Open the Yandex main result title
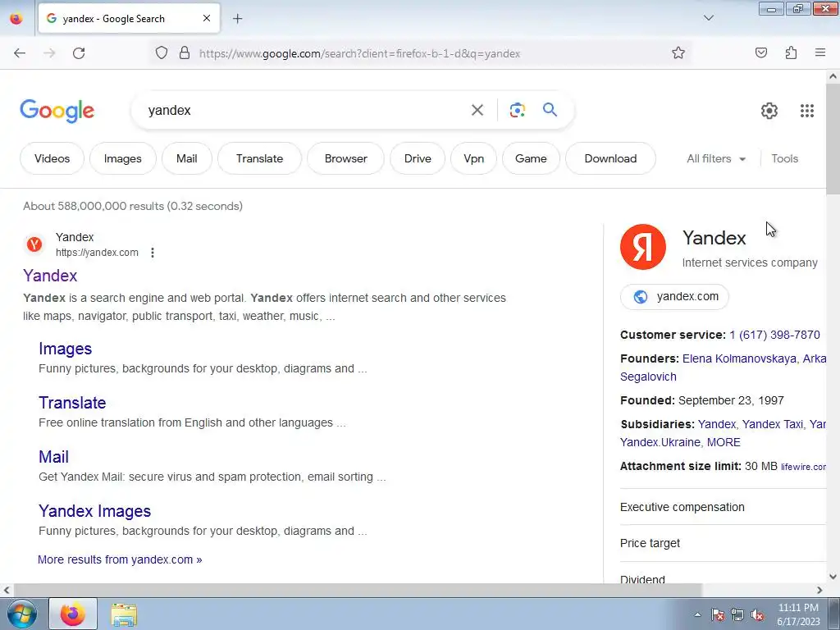Screen dimensions: 840x630 point(50,276)
